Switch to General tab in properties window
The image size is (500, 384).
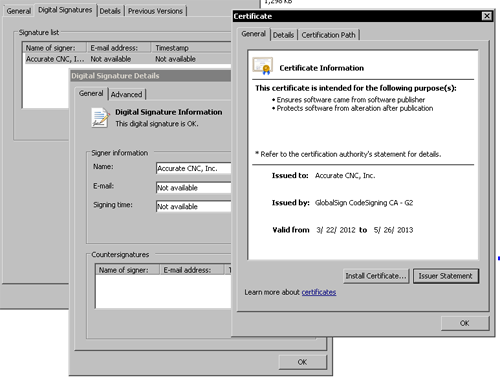pyautogui.click(x=19, y=11)
